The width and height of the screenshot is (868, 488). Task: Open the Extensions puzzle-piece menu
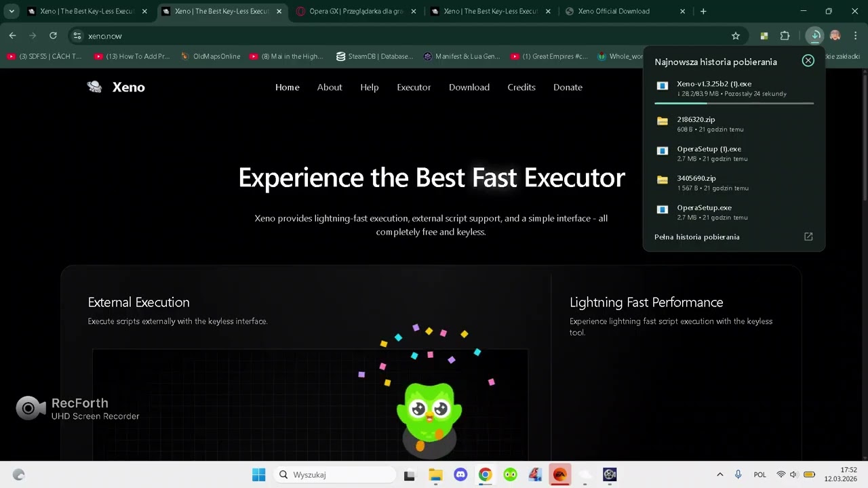(x=785, y=36)
